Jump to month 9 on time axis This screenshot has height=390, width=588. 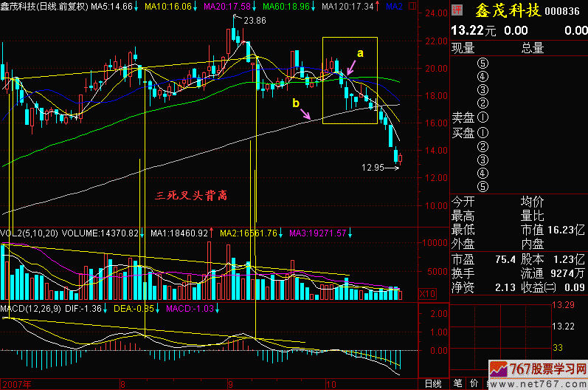click(x=231, y=383)
